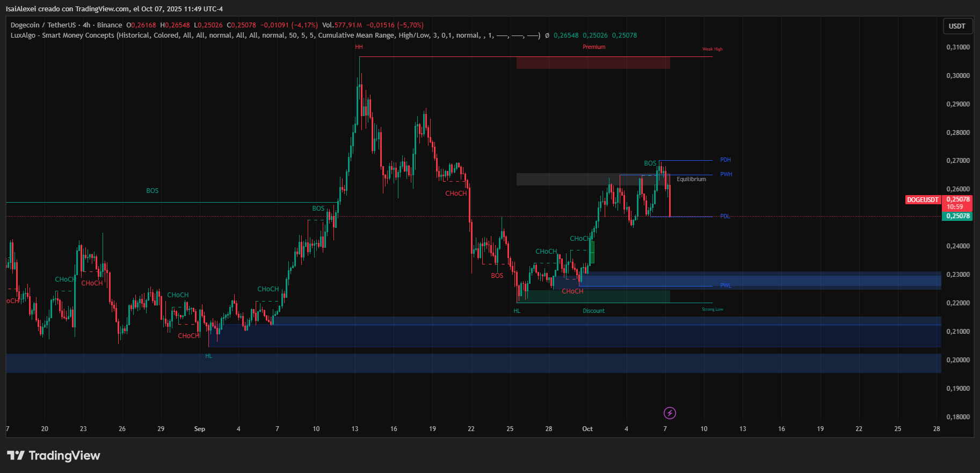Click the Premium zone label
Screen dimensions: 980x473
point(594,47)
